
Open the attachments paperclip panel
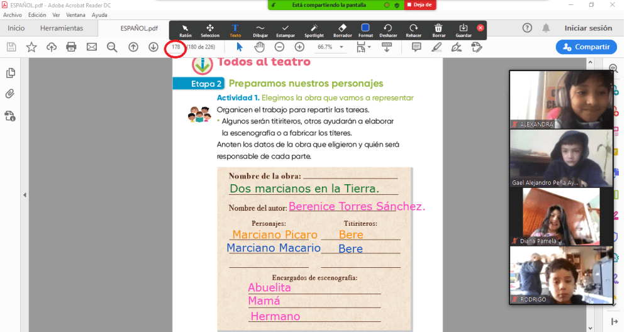[x=10, y=94]
